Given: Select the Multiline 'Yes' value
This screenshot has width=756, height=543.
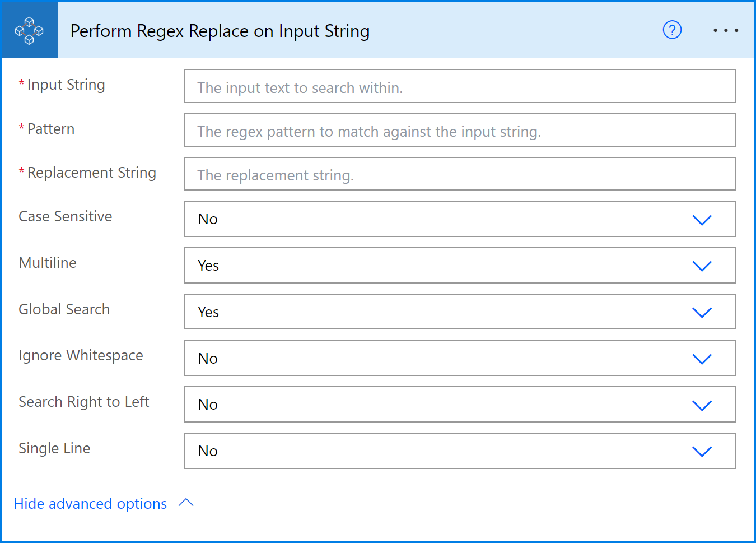Looking at the screenshot, I should click(x=208, y=266).
